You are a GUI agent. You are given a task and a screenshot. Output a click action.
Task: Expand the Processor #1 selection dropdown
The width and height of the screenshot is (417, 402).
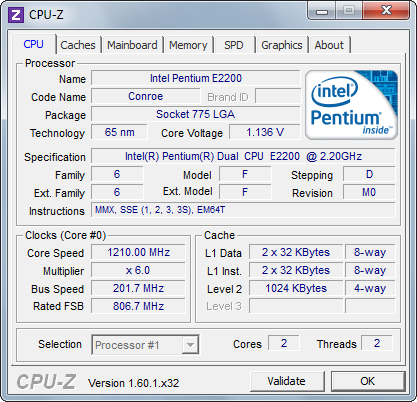[x=145, y=345]
